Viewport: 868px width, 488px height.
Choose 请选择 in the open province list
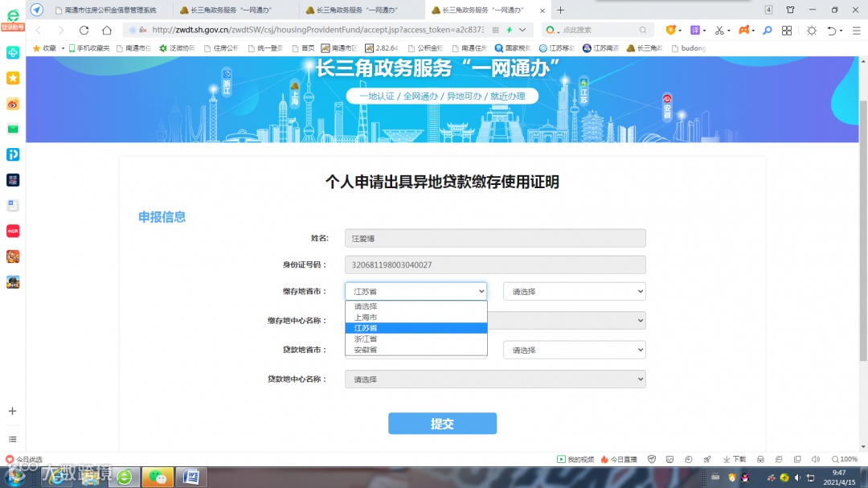(x=416, y=306)
